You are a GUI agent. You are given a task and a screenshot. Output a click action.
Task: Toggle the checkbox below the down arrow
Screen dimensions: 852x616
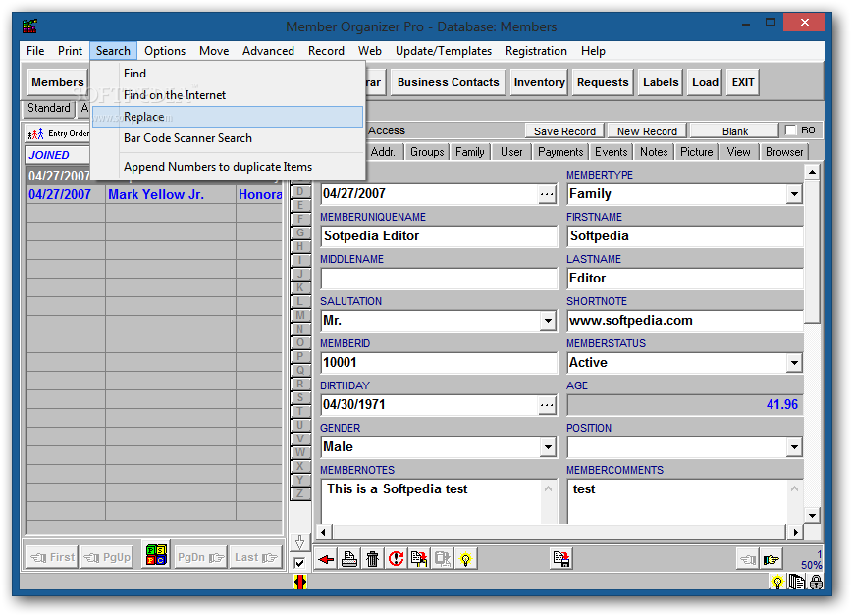[299, 563]
